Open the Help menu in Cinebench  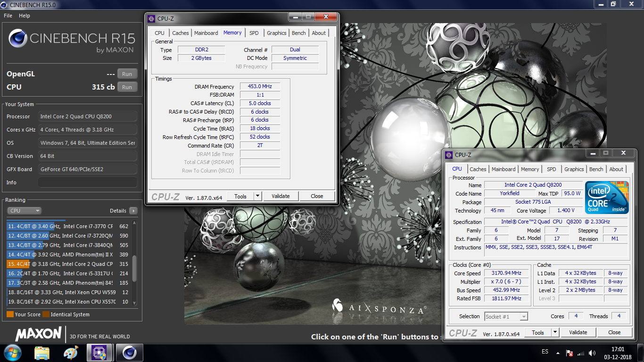coord(25,16)
